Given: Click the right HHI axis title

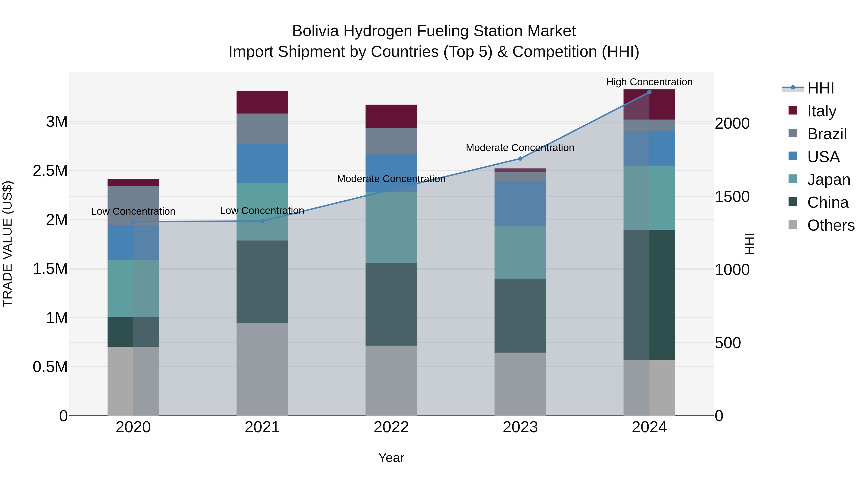Looking at the screenshot, I should click(749, 244).
